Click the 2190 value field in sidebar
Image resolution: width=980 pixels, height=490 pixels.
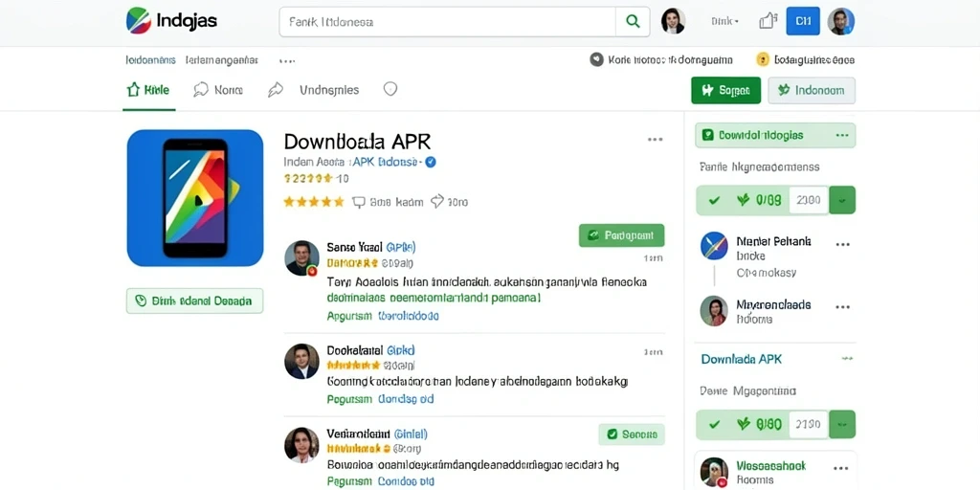808,424
